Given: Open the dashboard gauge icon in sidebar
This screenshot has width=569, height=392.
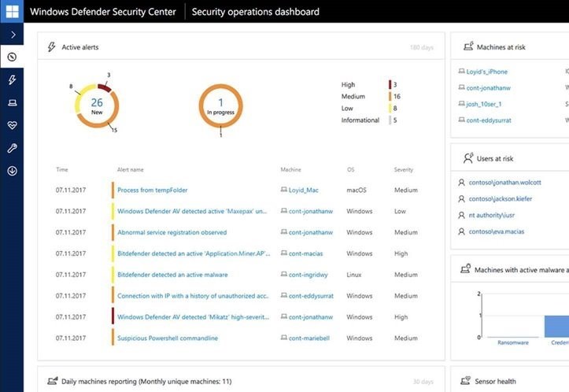Looking at the screenshot, I should pos(12,57).
